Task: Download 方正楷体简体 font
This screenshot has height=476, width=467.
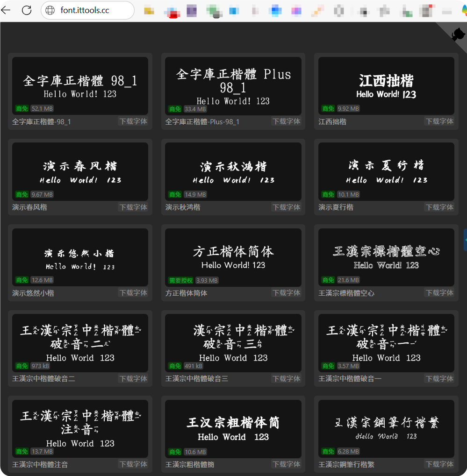Action: [286, 293]
